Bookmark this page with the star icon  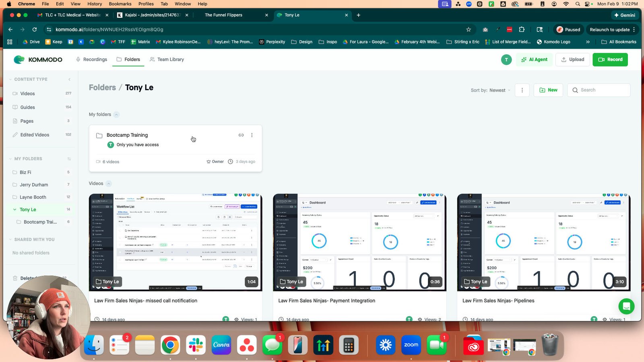(x=469, y=29)
